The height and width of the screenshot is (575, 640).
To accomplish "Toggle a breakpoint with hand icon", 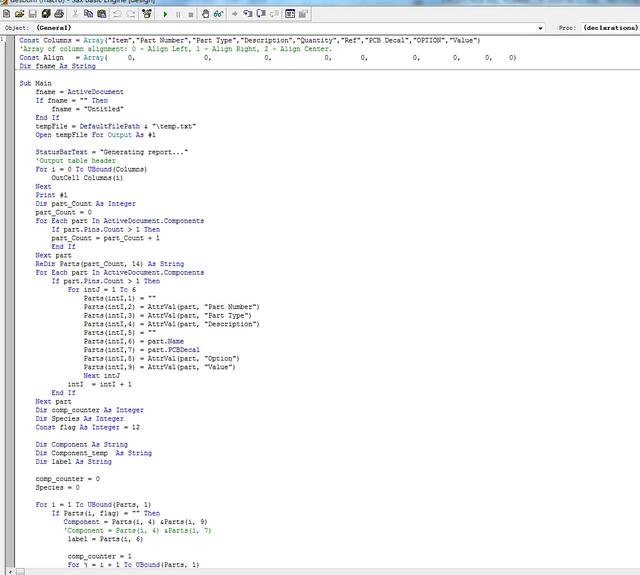I will point(205,14).
